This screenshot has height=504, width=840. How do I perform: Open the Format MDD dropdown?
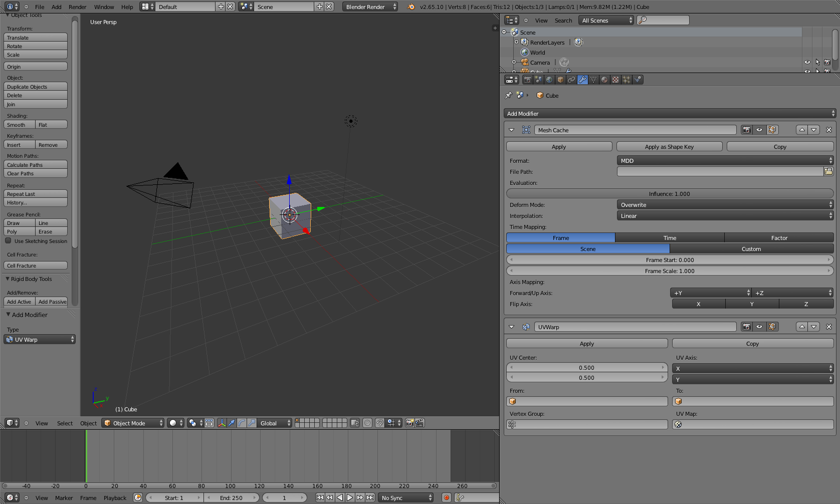point(725,160)
